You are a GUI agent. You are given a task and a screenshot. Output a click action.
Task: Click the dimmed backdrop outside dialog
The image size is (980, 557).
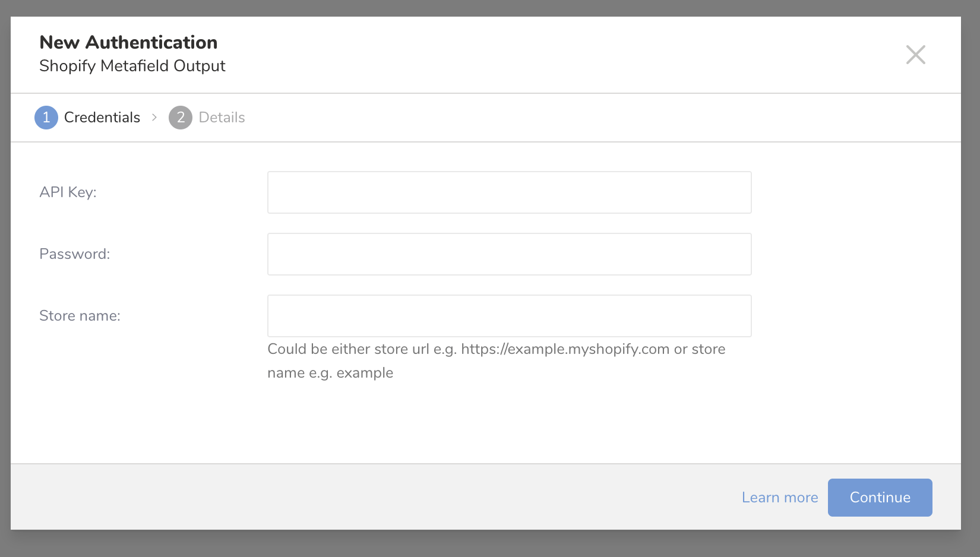pyautogui.click(x=490, y=543)
